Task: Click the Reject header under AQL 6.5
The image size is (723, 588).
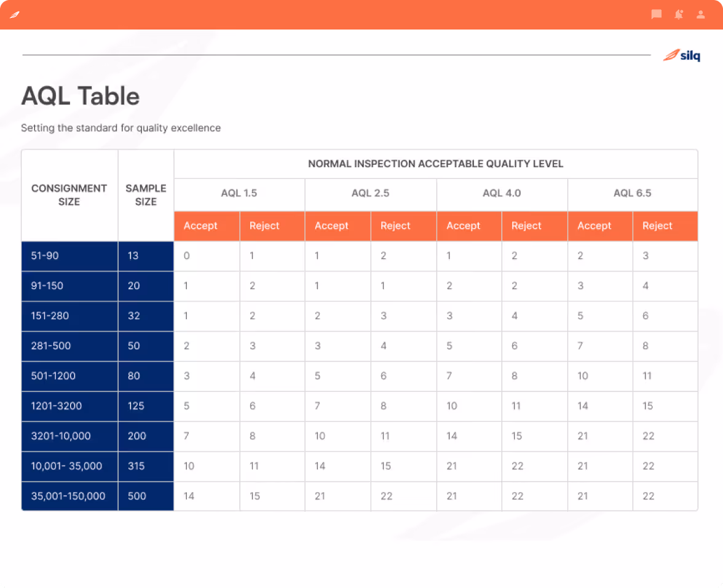Action: pyautogui.click(x=665, y=226)
